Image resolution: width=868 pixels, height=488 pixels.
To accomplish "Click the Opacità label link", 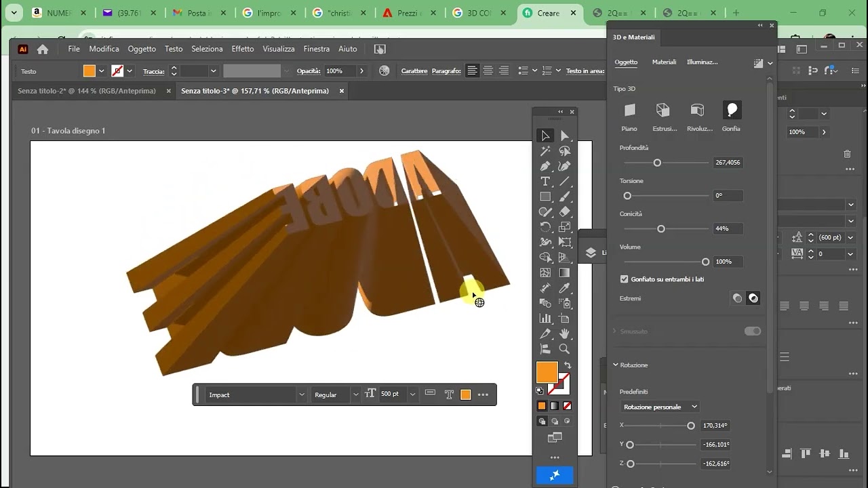I will (x=309, y=70).
